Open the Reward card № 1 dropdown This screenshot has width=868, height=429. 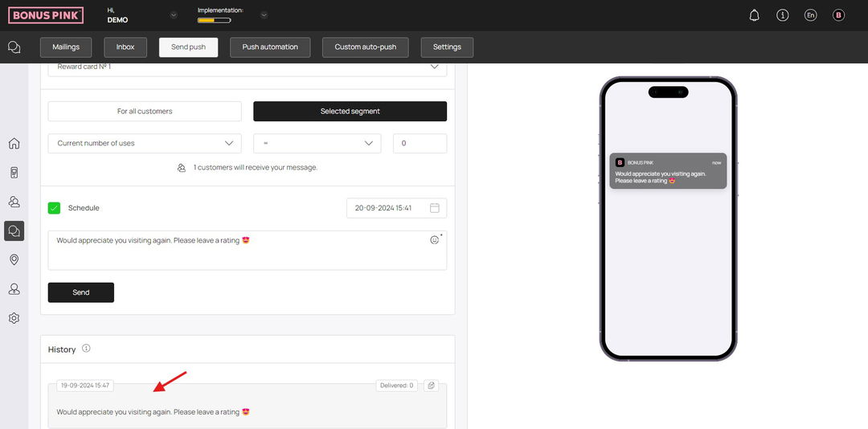click(x=248, y=67)
